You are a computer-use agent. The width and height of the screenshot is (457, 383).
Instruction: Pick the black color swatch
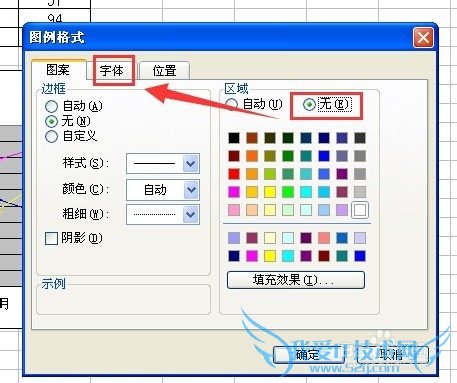(x=234, y=138)
